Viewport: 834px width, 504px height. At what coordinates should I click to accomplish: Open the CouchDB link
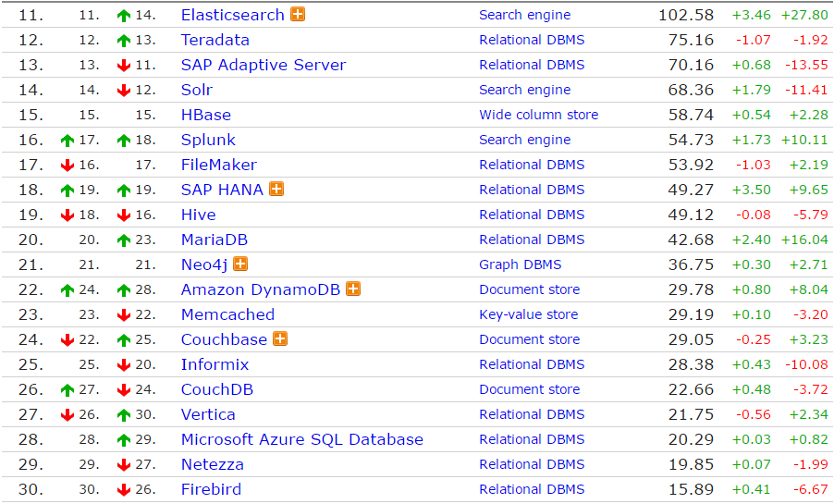coord(217,389)
